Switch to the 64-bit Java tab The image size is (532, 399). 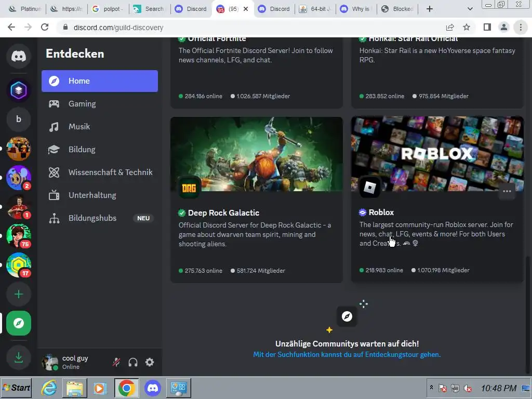[315, 9]
